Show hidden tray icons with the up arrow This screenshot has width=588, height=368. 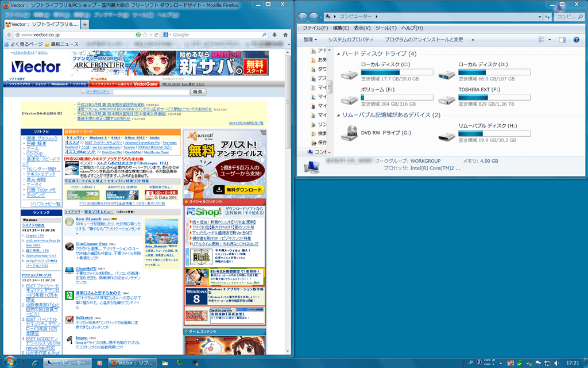(x=501, y=363)
